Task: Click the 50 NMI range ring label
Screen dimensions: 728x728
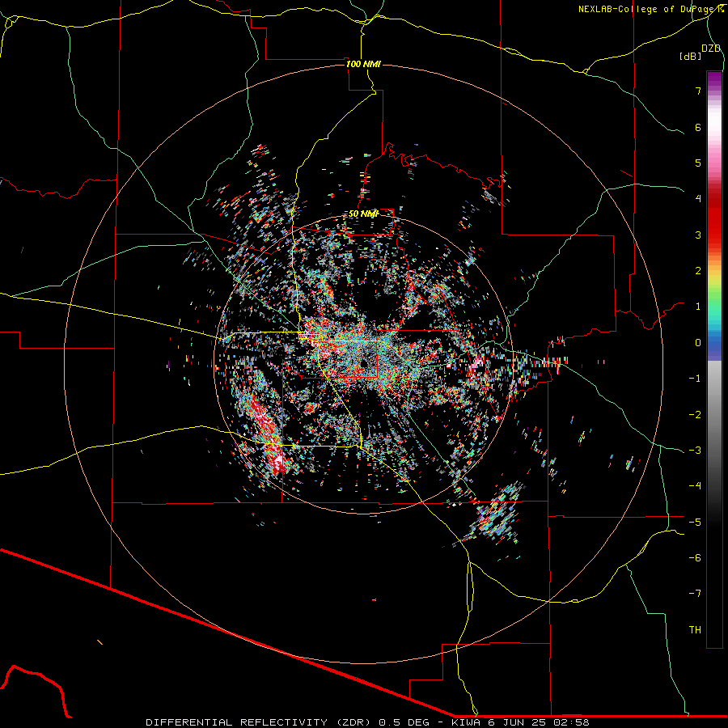Action: [x=363, y=214]
